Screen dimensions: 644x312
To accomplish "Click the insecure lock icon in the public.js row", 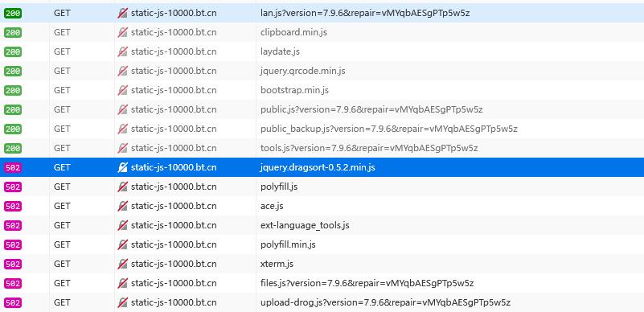I will point(122,109).
